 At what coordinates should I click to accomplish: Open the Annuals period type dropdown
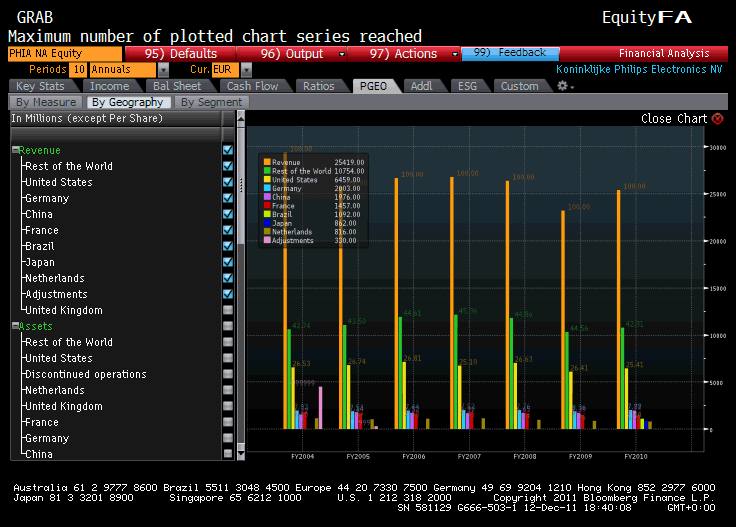(x=163, y=70)
